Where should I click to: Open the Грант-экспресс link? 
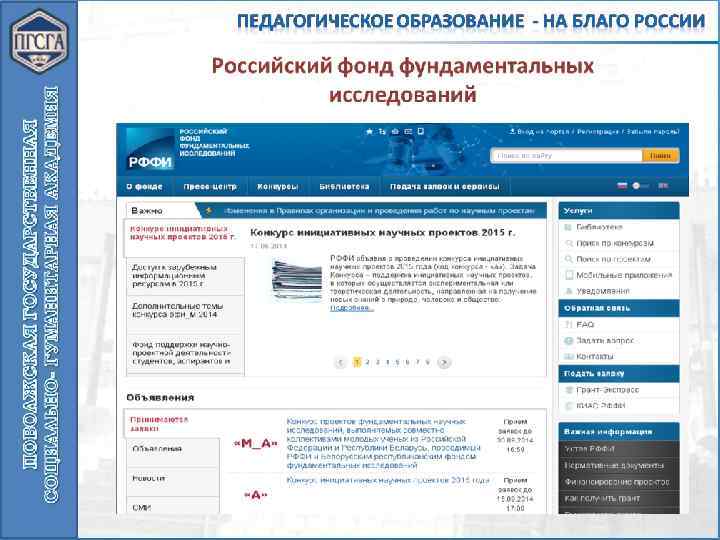pos(608,390)
